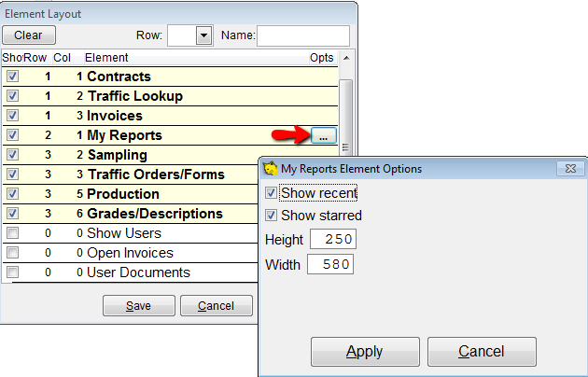Click the scrollbar up arrow in element list
The image size is (588, 377).
[346, 58]
